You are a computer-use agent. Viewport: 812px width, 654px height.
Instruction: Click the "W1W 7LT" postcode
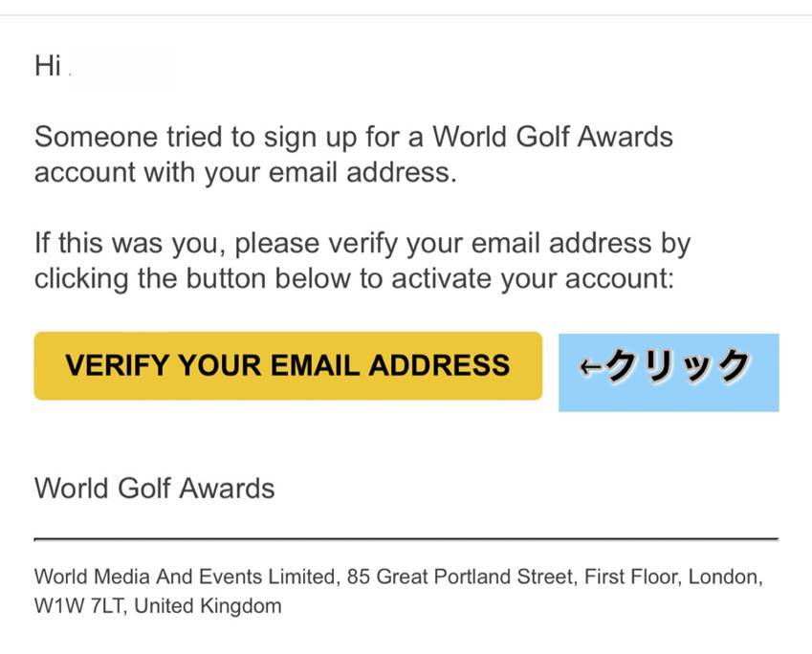(76, 606)
